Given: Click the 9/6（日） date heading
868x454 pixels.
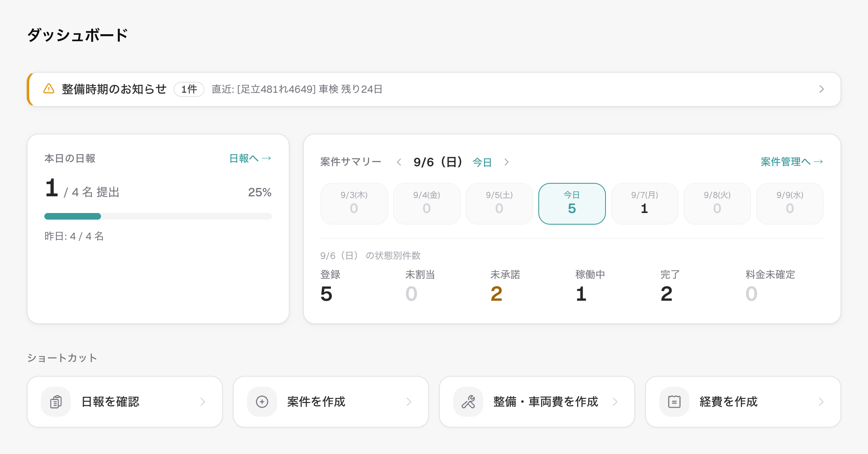Looking at the screenshot, I should pyautogui.click(x=438, y=162).
